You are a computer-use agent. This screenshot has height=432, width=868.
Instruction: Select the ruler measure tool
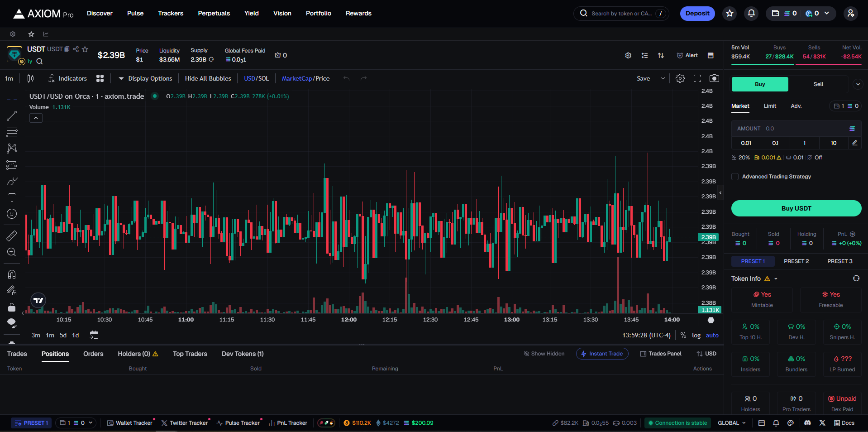coord(12,235)
